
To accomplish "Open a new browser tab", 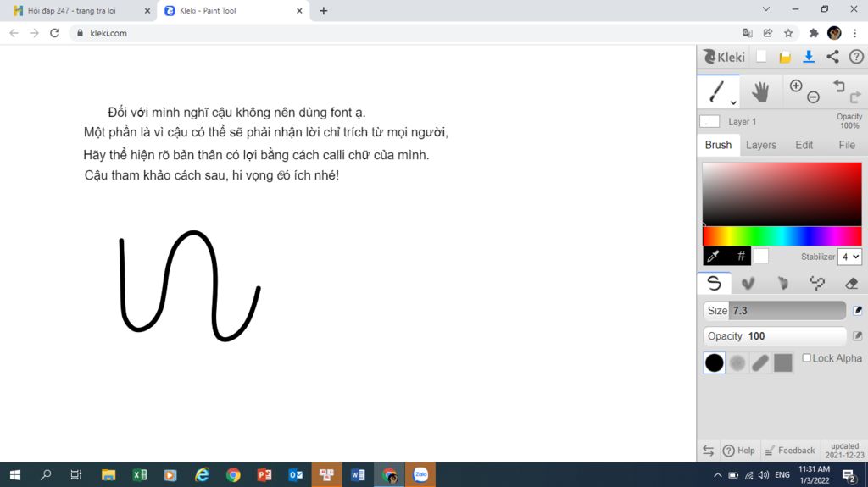I will (324, 10).
